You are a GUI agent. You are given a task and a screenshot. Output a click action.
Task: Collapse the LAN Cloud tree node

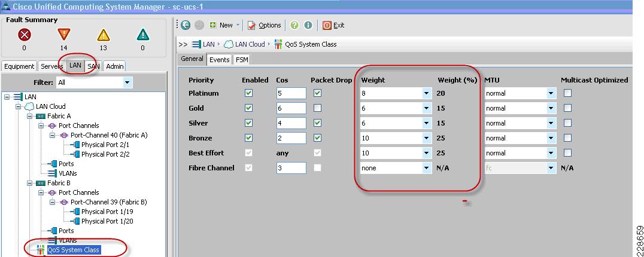pos(19,106)
